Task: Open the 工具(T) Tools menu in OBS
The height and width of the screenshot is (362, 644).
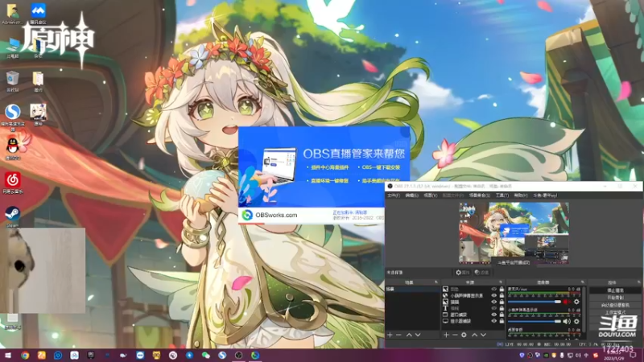Action: 502,195
